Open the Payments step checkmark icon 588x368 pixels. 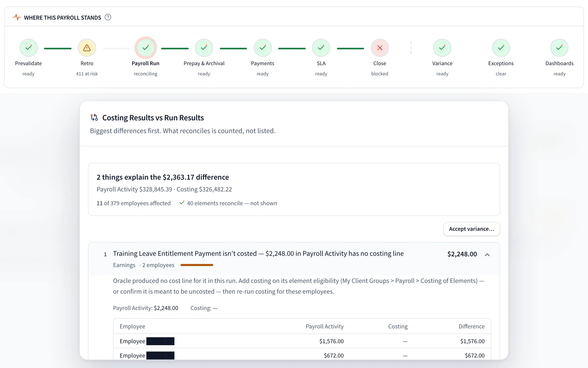[x=263, y=48]
